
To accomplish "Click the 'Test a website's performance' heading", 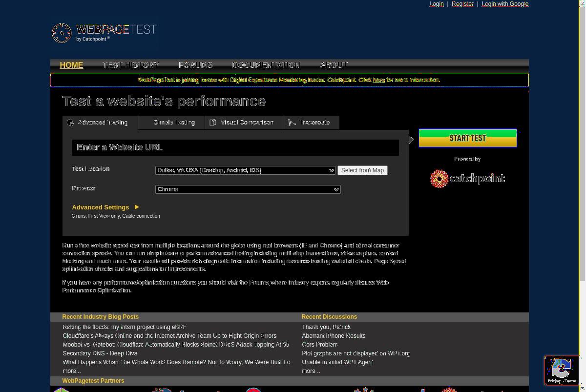I will point(164,101).
